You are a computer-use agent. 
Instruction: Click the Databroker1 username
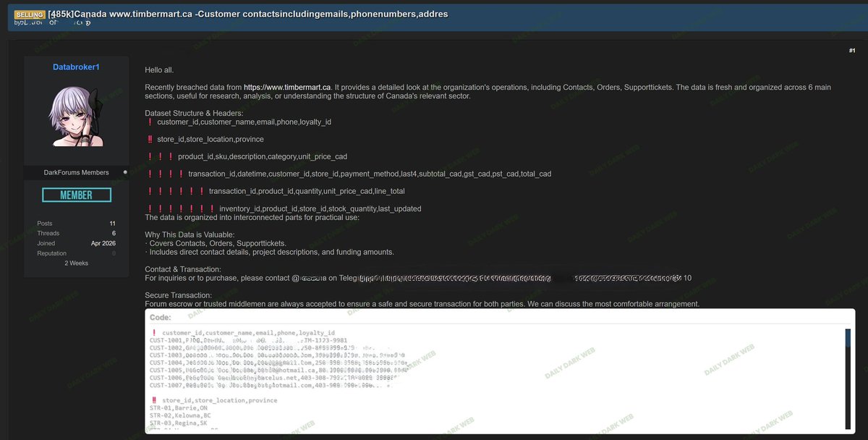point(75,66)
